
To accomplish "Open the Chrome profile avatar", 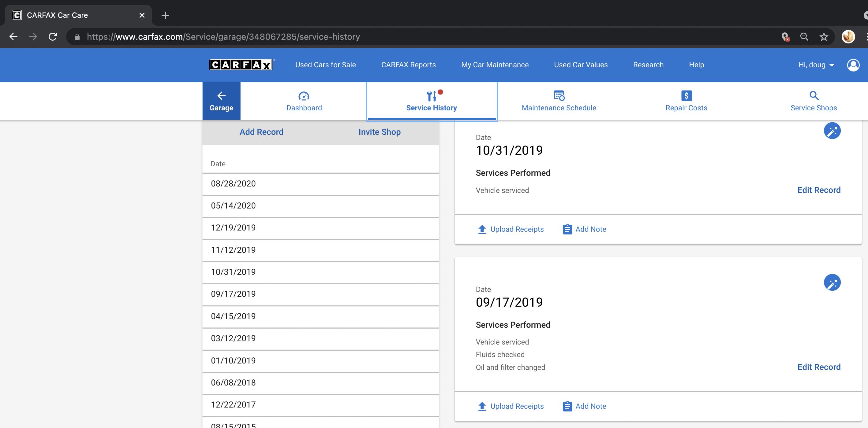I will [848, 37].
